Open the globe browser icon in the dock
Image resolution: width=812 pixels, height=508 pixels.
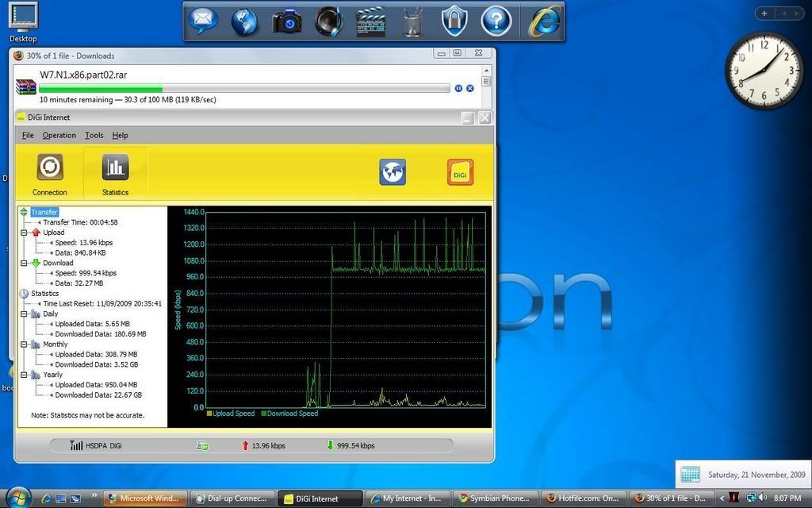coord(244,21)
